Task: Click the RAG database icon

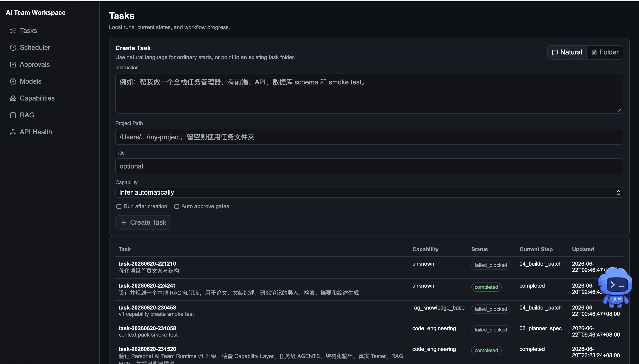Action: 13,115
